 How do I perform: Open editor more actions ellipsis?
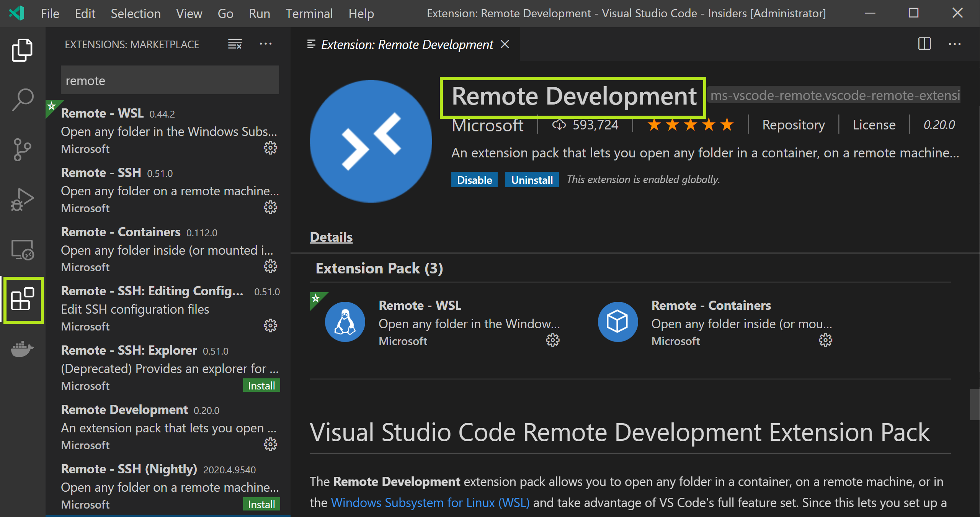[955, 44]
